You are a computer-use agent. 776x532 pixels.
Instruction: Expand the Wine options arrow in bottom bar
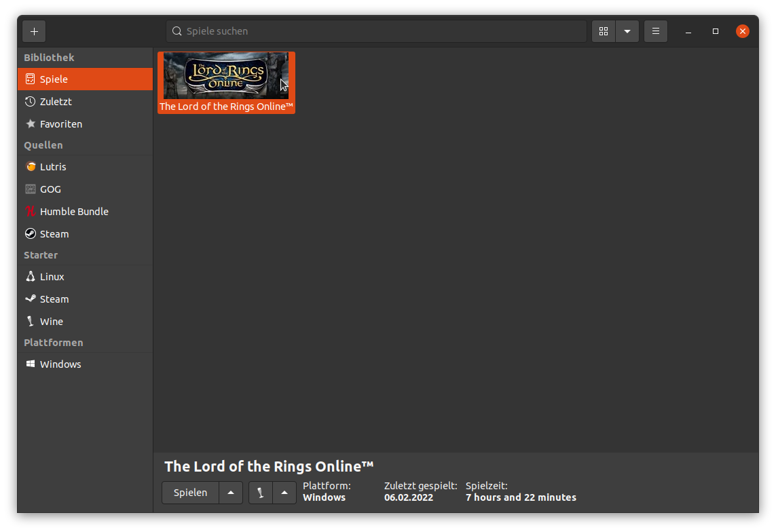point(284,493)
